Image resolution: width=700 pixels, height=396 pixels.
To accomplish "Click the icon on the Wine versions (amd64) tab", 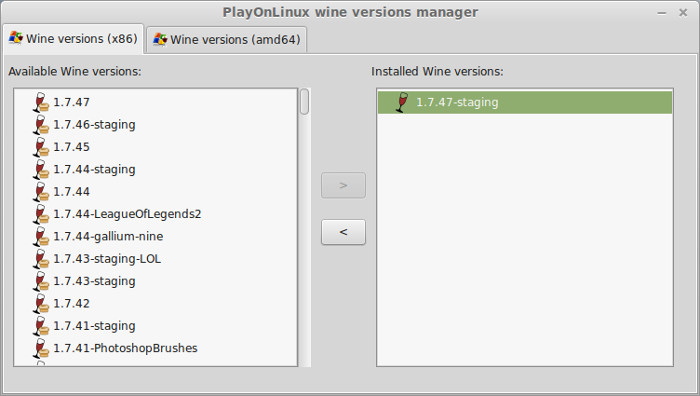I will (x=160, y=39).
